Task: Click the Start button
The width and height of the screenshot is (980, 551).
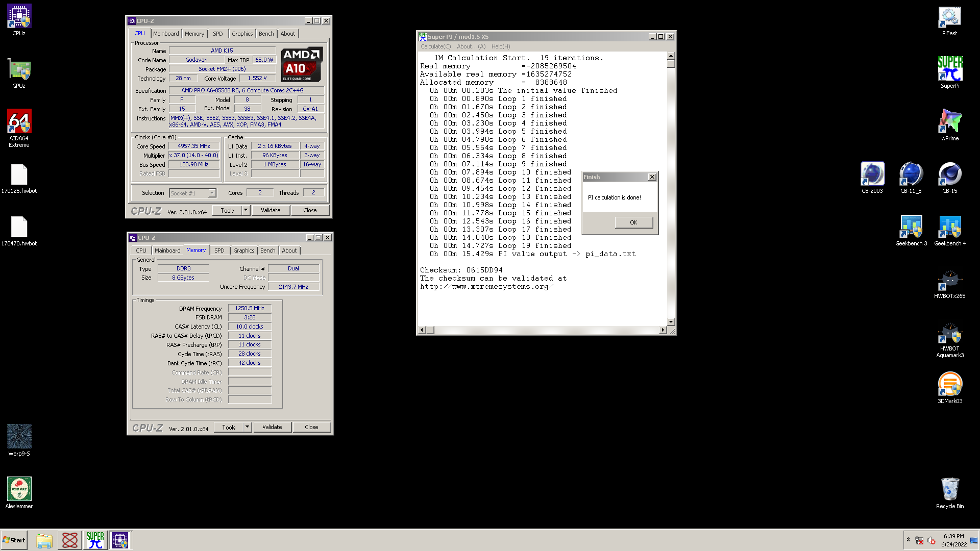Action: (14, 540)
